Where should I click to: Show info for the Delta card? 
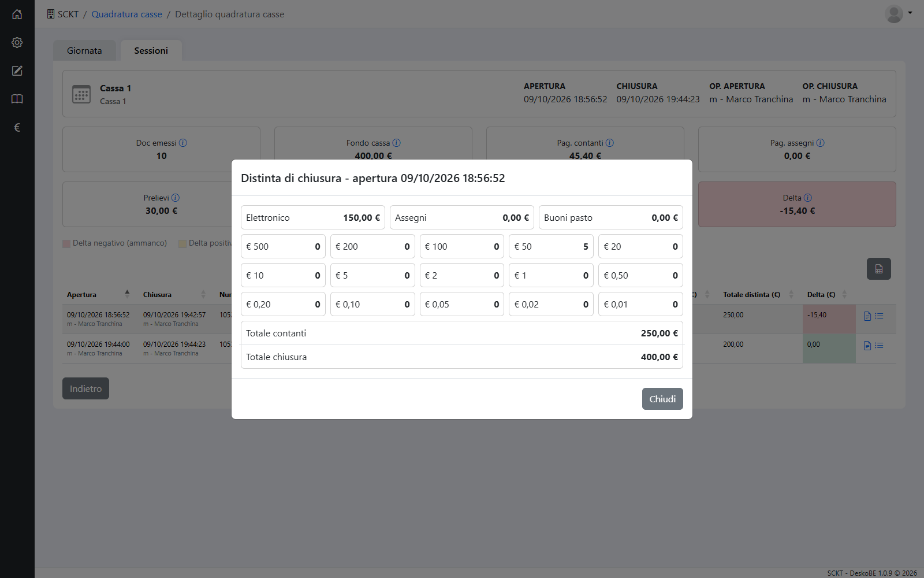(808, 198)
